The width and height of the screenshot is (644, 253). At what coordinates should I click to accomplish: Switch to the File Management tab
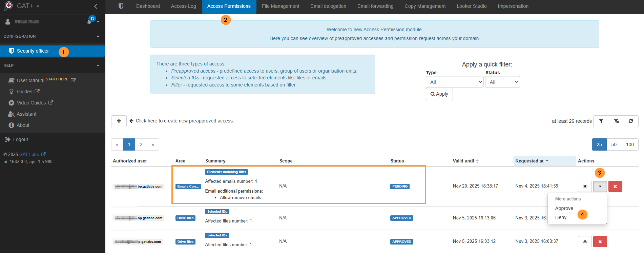[x=281, y=6]
